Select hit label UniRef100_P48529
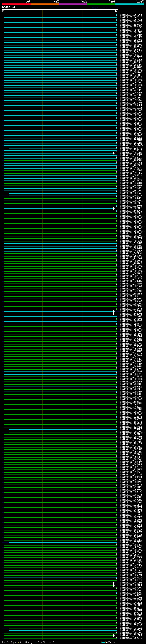146x644 pixels. (x=131, y=407)
